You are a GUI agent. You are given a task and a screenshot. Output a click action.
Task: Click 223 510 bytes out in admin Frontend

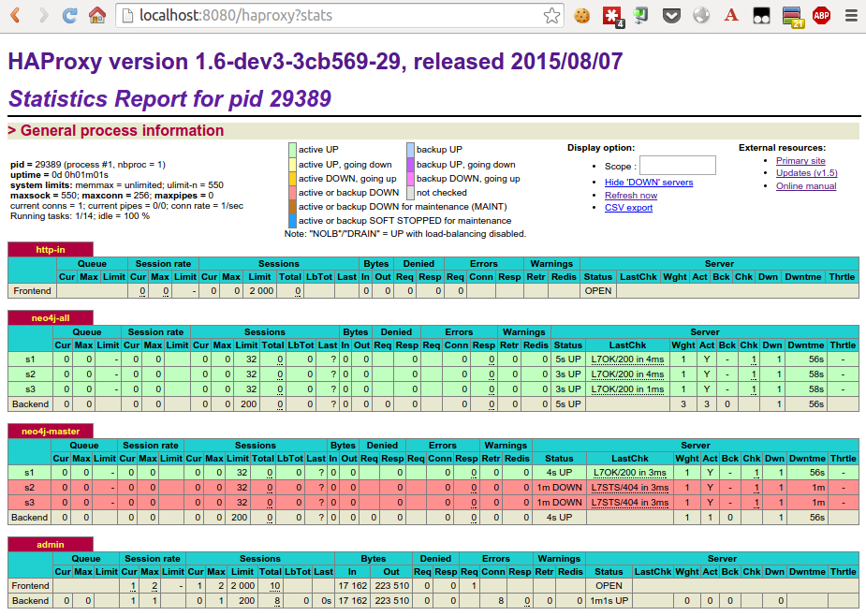pos(391,586)
